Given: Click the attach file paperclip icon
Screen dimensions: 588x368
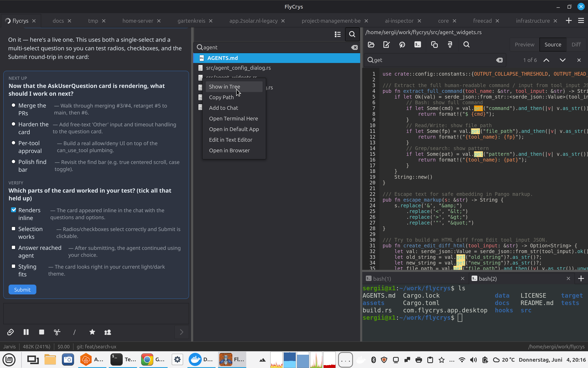Looking at the screenshot, I should pyautogui.click(x=10, y=332).
